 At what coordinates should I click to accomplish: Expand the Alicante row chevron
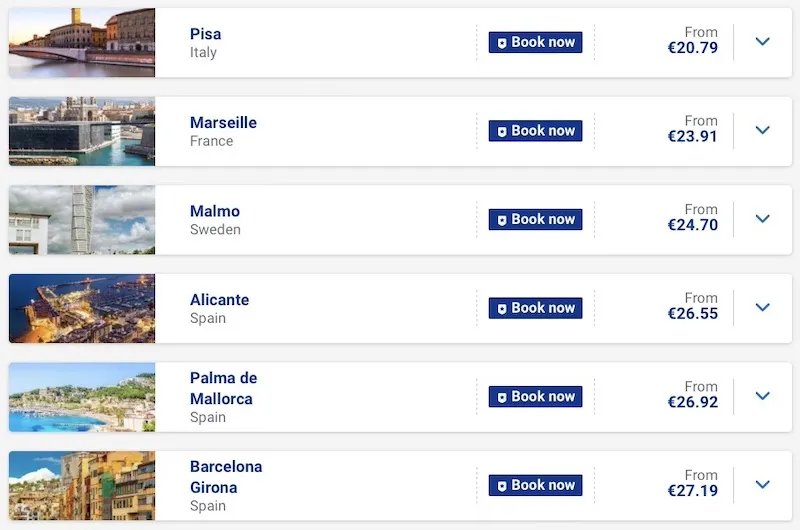(x=763, y=307)
